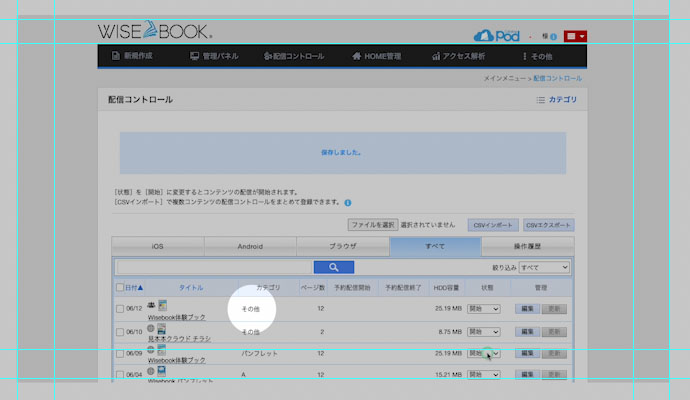The width and height of the screenshot is (690, 400).
Task: Click the group icon on 06/12 row
Action: [150, 304]
